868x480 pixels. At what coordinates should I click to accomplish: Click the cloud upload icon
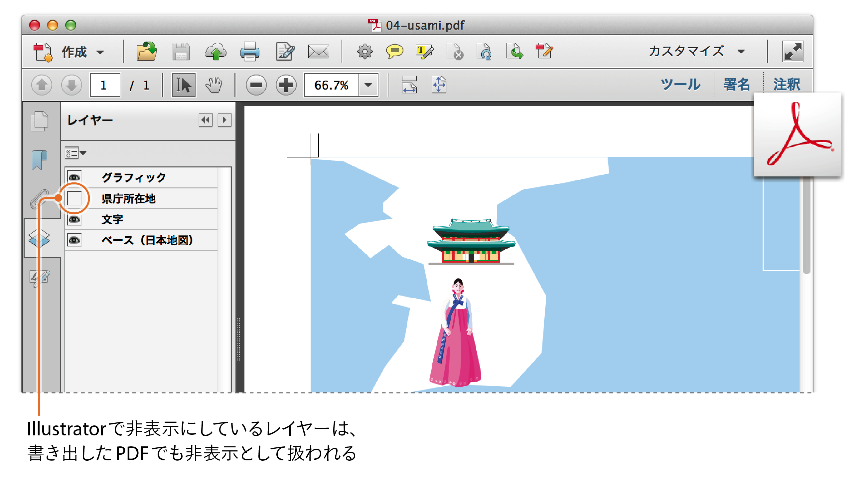click(216, 52)
